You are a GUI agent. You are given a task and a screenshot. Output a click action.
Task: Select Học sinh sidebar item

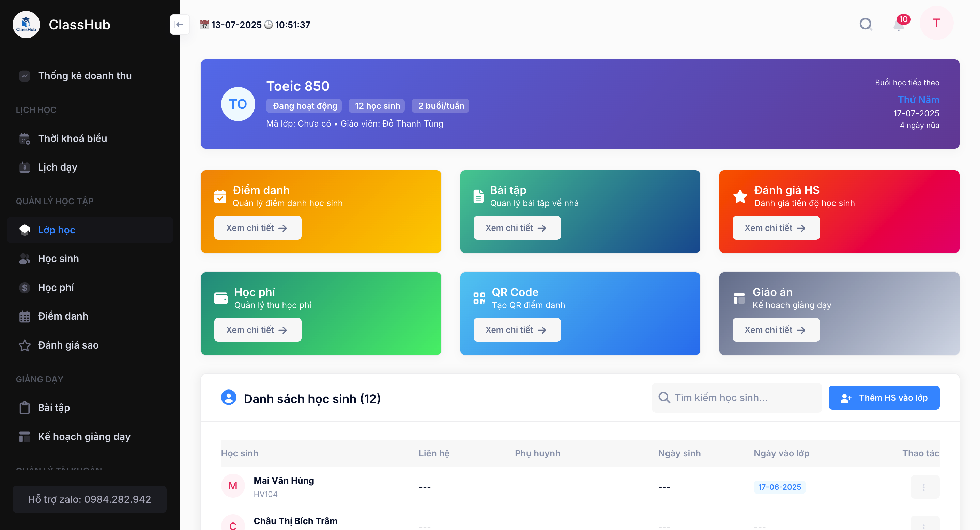(58, 259)
